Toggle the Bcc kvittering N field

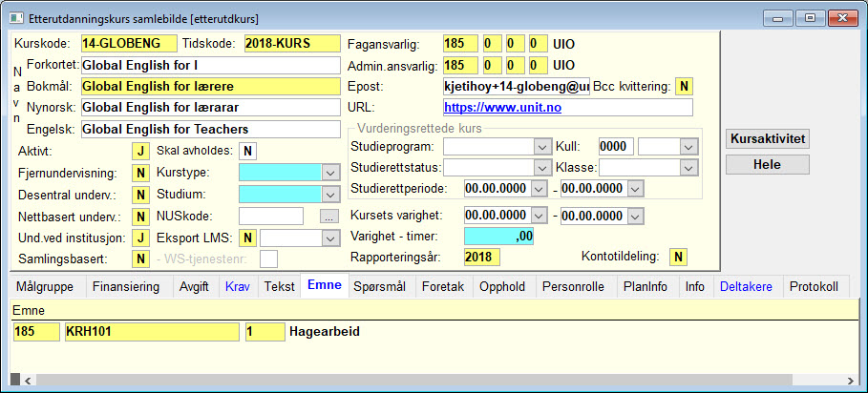[685, 86]
